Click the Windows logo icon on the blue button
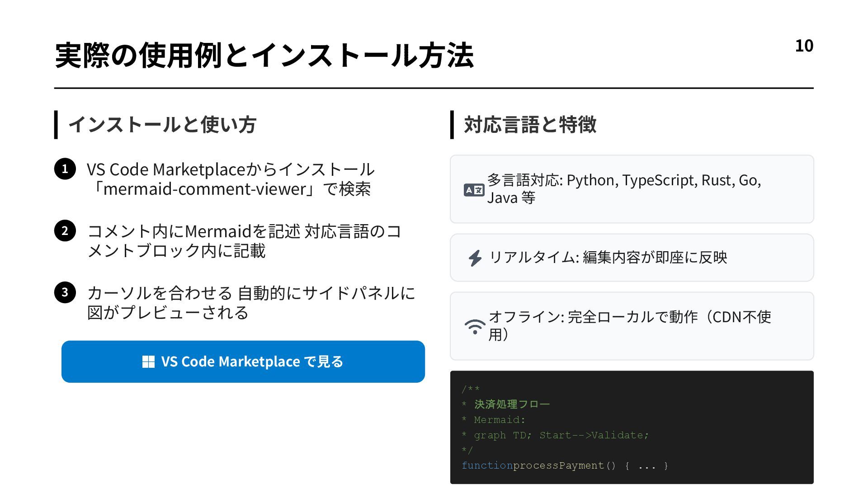The height and width of the screenshot is (488, 868). [x=148, y=361]
